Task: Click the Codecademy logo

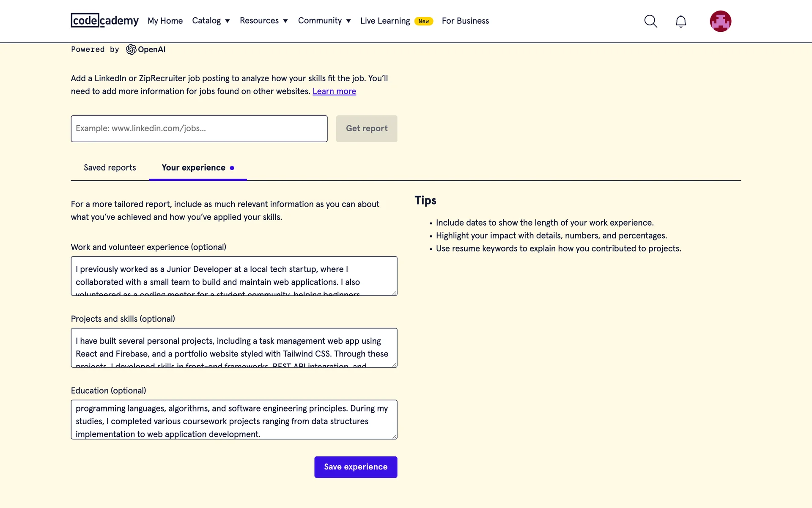Action: pos(104,20)
